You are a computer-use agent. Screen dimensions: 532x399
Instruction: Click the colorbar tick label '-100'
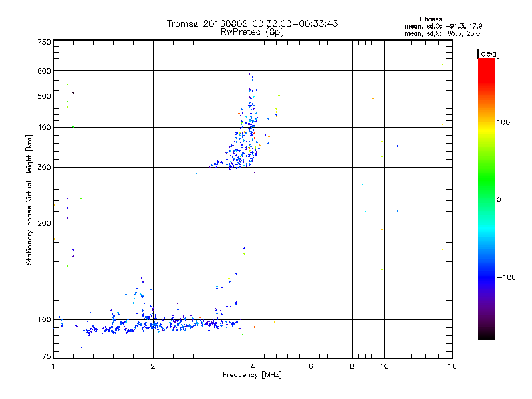click(x=507, y=277)
